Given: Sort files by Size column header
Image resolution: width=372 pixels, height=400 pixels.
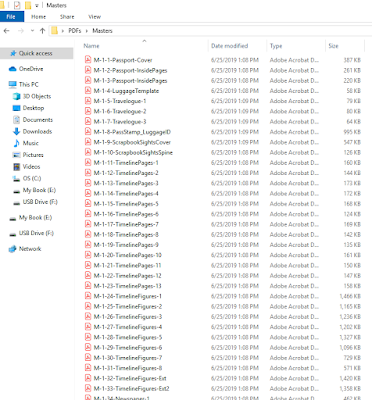Looking at the screenshot, I should (x=333, y=46).
